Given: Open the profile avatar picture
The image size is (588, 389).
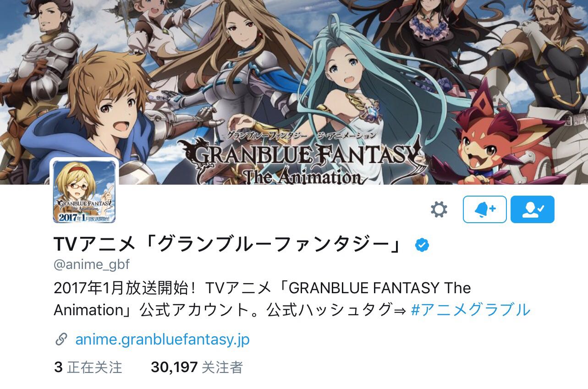Looking at the screenshot, I should [x=84, y=192].
